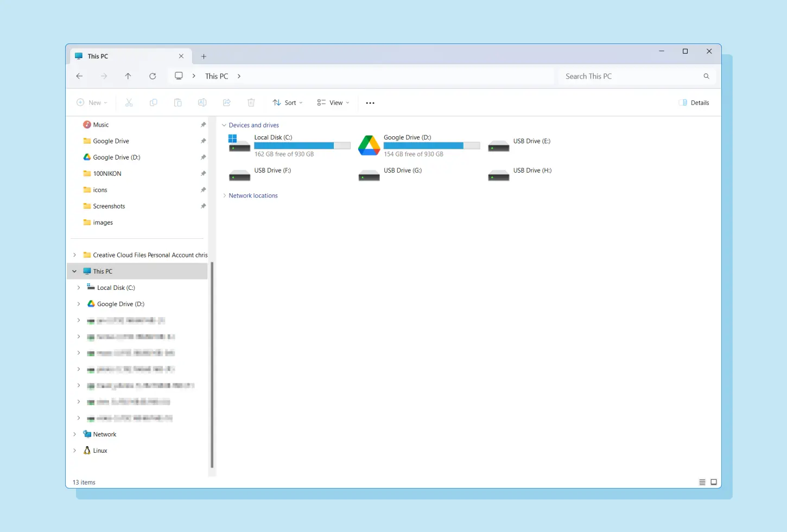Collapse the Devices and drives group
Screen dimensions: 787x532
224,125
